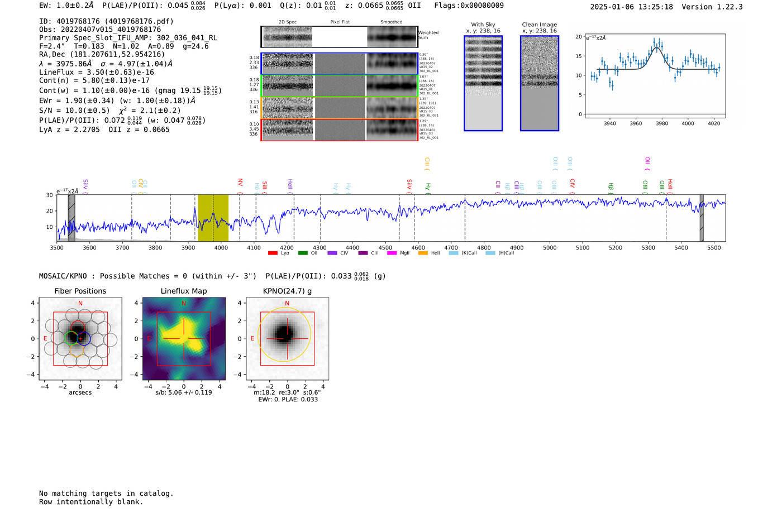
Task: Select the (K)CaII light blue legend swatch
Action: 454,253
